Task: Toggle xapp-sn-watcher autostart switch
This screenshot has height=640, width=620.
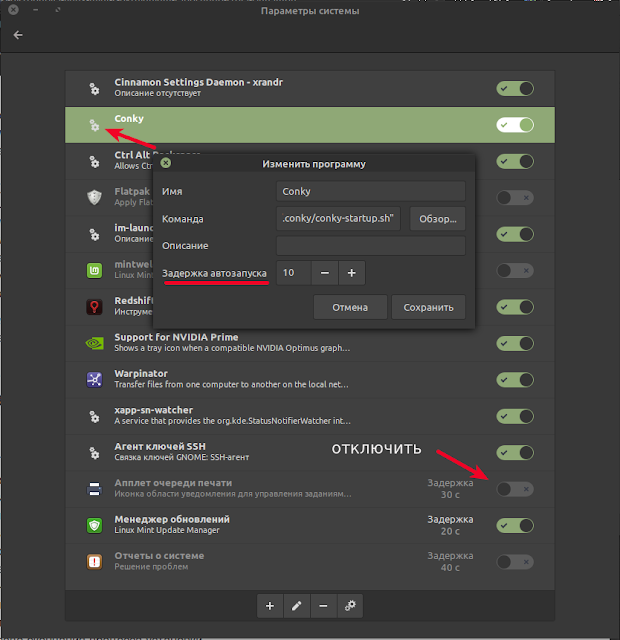Action: pos(515,416)
